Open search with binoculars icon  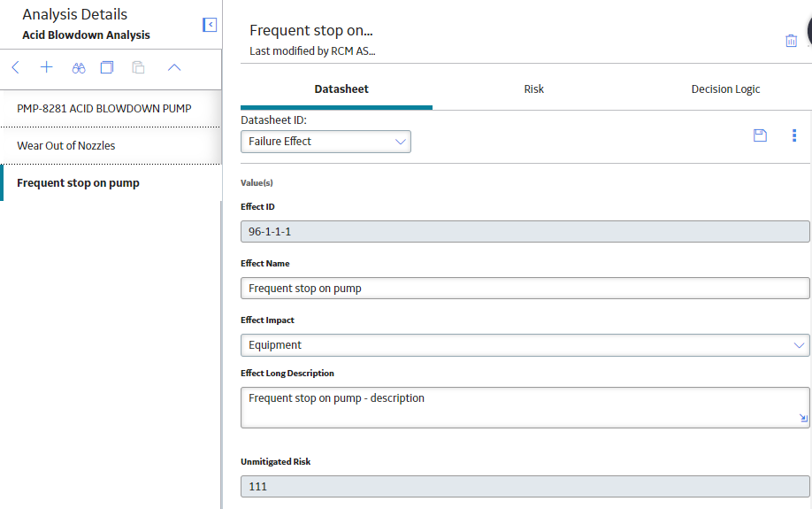[79, 68]
